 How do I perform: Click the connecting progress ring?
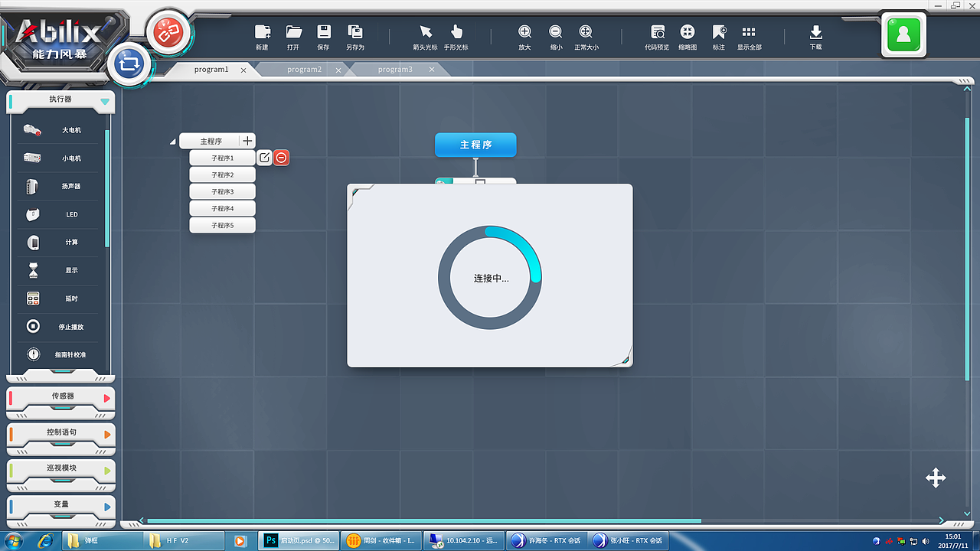490,278
